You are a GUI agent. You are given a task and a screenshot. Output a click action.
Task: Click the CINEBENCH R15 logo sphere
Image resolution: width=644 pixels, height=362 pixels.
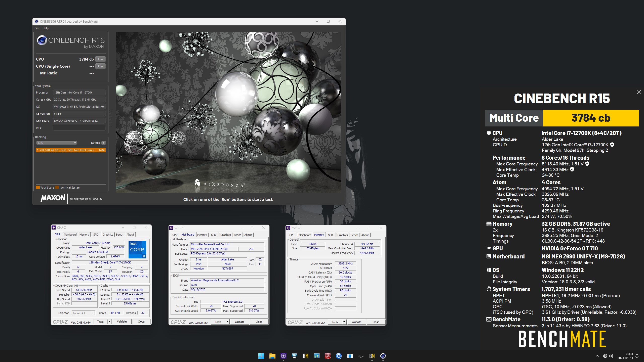(42, 40)
